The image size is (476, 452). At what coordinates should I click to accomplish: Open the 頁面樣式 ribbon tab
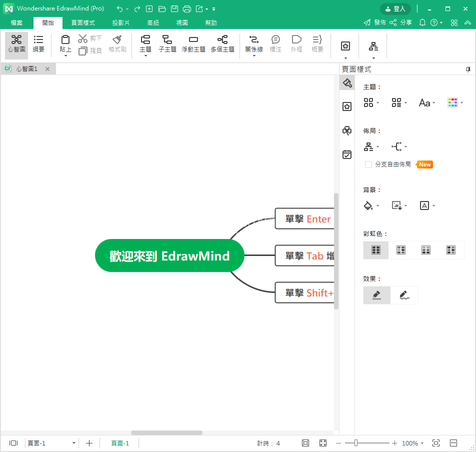(83, 22)
